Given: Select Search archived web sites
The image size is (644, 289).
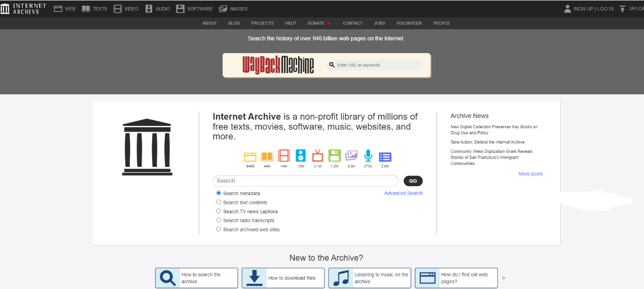Looking at the screenshot, I should [x=218, y=229].
